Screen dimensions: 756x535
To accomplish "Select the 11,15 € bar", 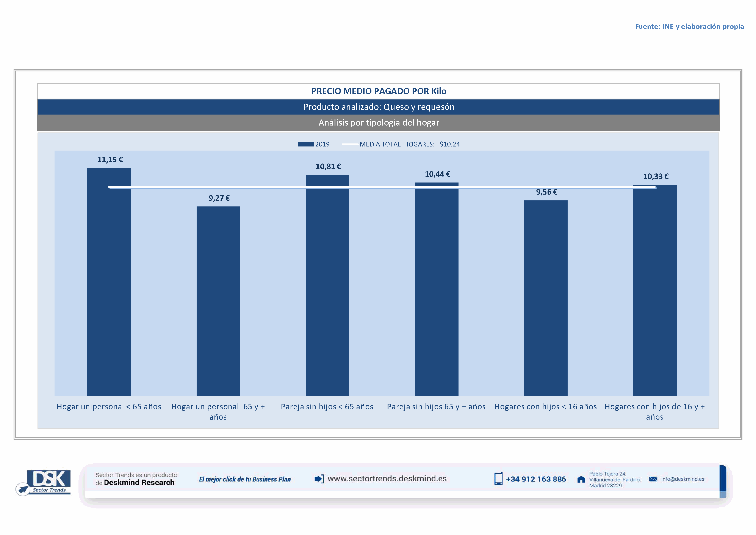I will (x=109, y=282).
